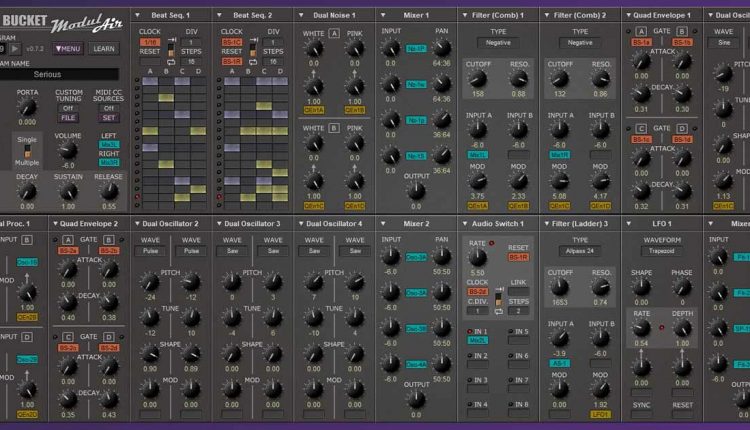Click the red active-step LED in Beat Seq. 1
The image size is (750, 430).
(x=137, y=197)
